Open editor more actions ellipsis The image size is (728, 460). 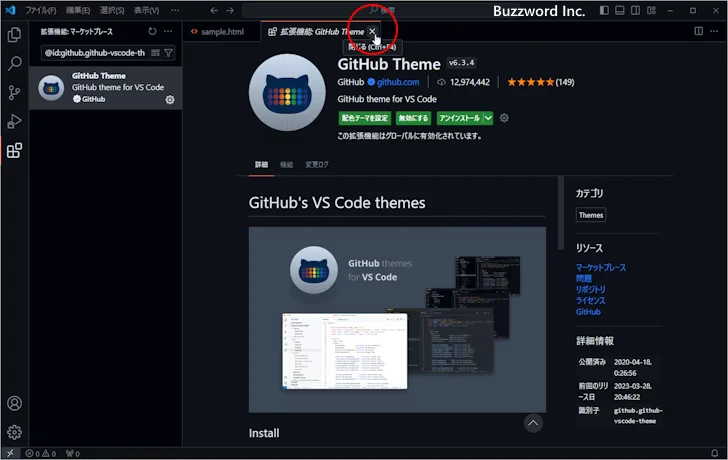click(x=714, y=31)
